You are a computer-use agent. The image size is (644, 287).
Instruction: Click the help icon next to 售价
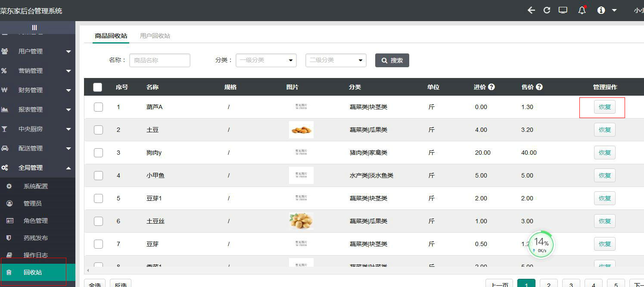(x=539, y=87)
